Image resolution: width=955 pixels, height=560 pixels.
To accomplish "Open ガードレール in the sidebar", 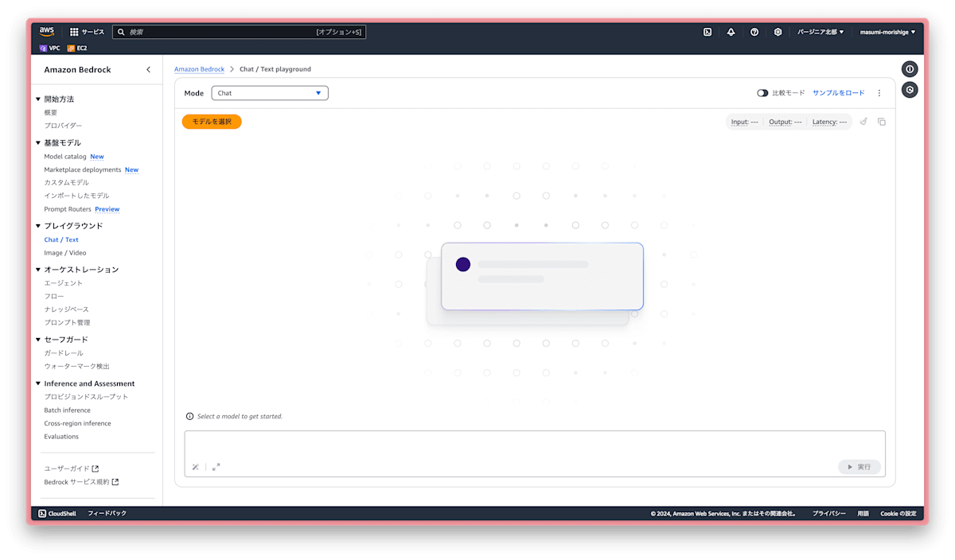I will click(x=64, y=353).
